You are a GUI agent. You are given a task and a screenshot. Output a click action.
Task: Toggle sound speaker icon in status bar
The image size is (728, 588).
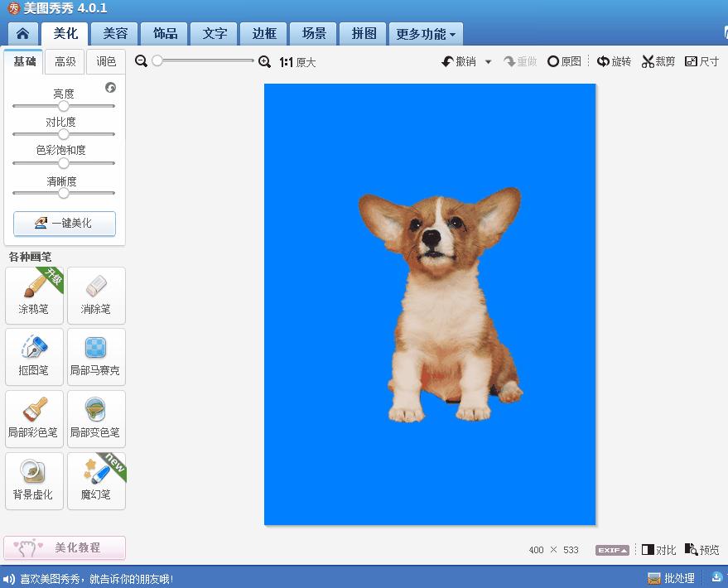point(10,579)
